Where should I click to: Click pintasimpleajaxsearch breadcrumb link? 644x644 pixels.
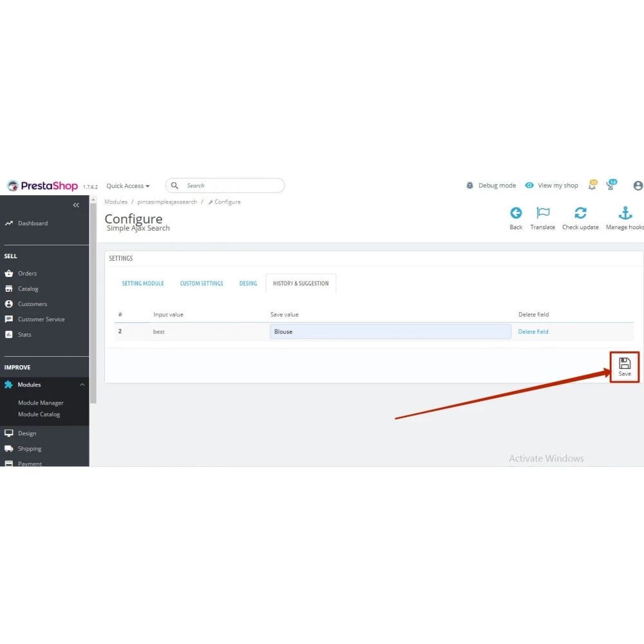point(167,202)
